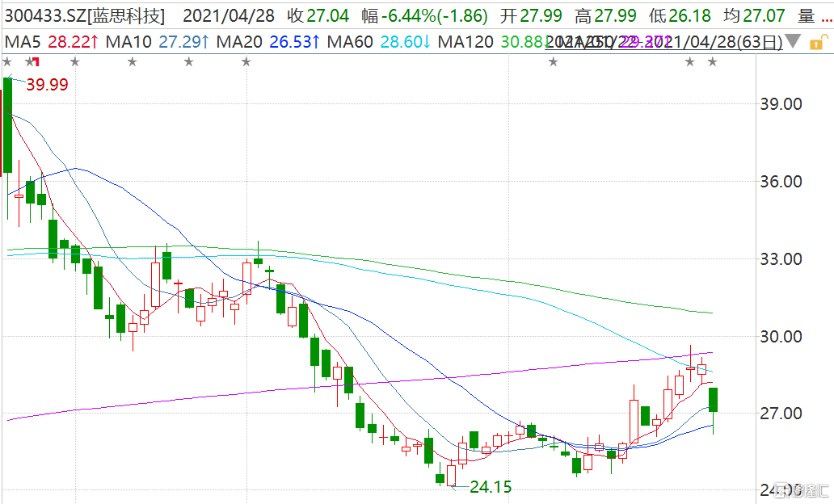834x504 pixels.
Task: Click the change value -6.44%(-1.86)
Action: coord(434,16)
